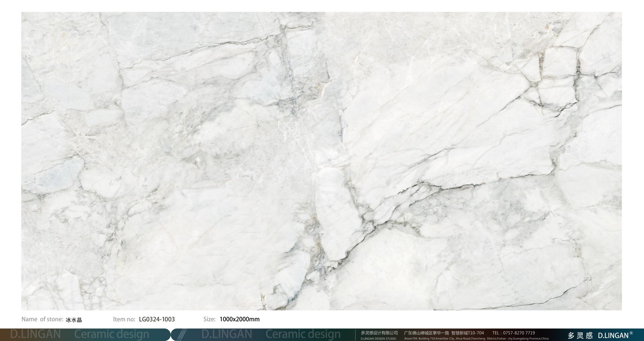644x341 pixels.
Task: Click the 智慧新城T10-704 address text
Action: pos(468,333)
